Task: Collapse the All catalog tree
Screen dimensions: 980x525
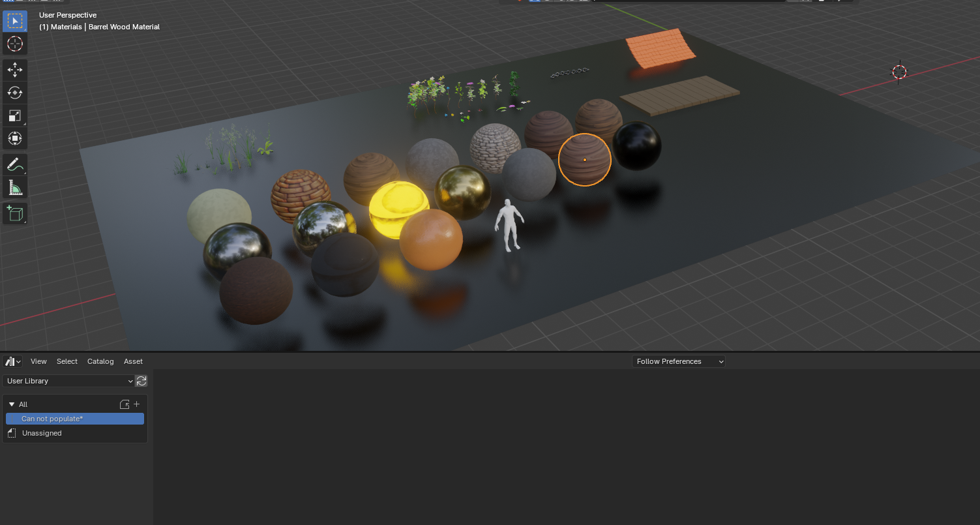Action: [x=12, y=404]
